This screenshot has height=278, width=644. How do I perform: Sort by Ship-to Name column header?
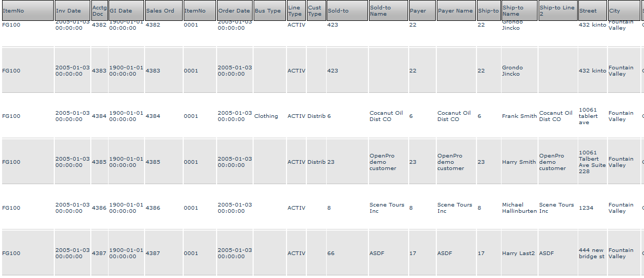click(519, 11)
